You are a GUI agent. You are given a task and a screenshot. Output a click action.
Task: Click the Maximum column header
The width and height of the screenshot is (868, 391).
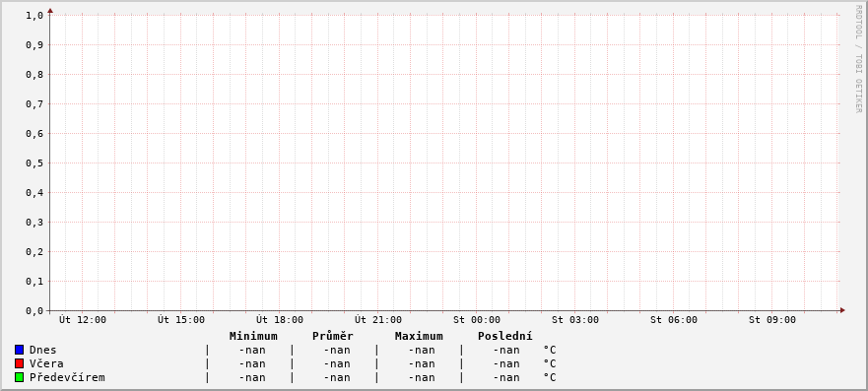point(419,336)
